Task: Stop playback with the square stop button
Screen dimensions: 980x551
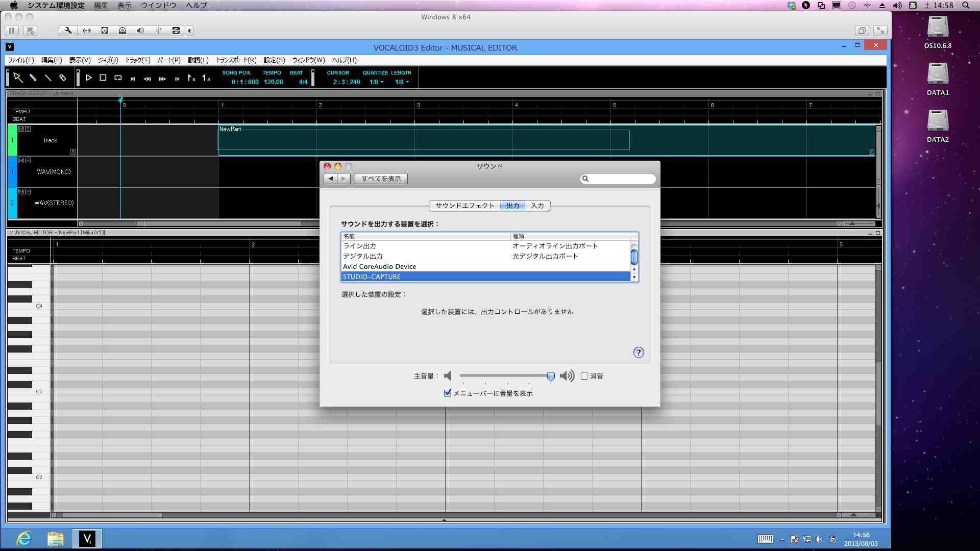Action: tap(103, 78)
